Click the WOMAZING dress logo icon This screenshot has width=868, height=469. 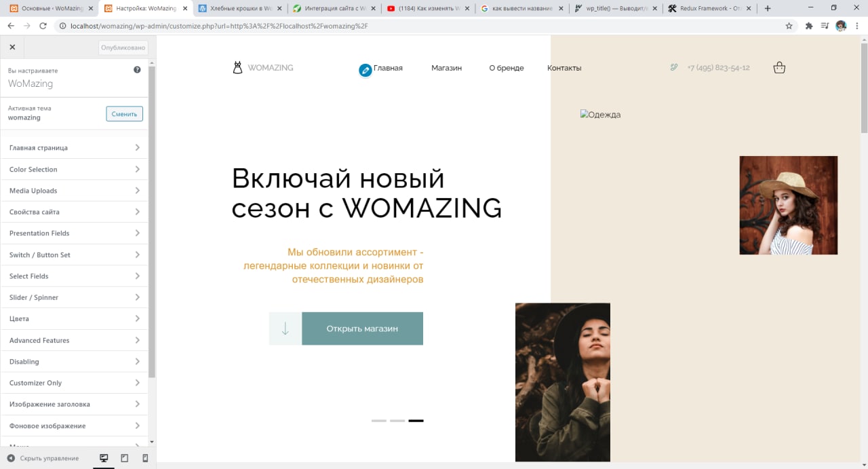[237, 67]
